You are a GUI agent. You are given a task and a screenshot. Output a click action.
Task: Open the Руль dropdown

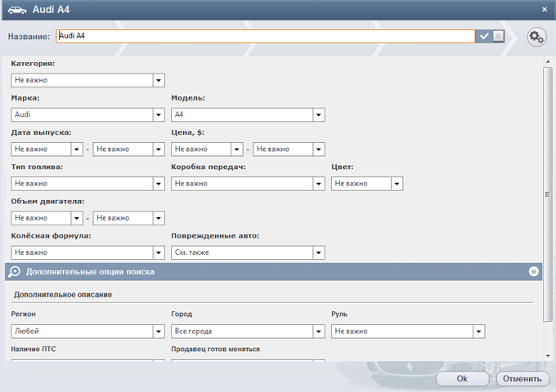[x=408, y=331]
